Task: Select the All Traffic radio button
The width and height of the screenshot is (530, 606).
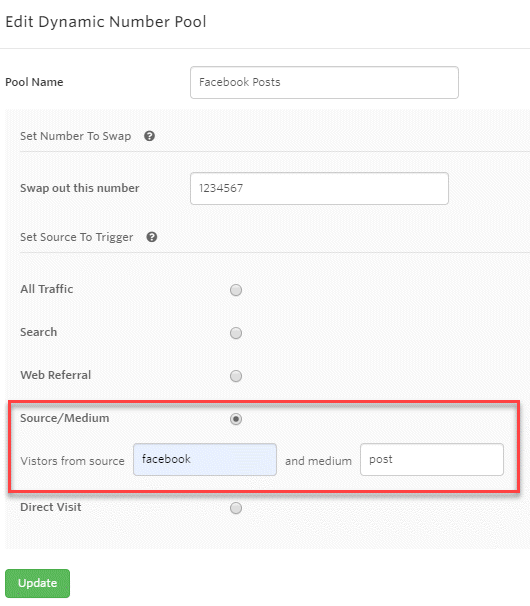Action: coord(236,290)
